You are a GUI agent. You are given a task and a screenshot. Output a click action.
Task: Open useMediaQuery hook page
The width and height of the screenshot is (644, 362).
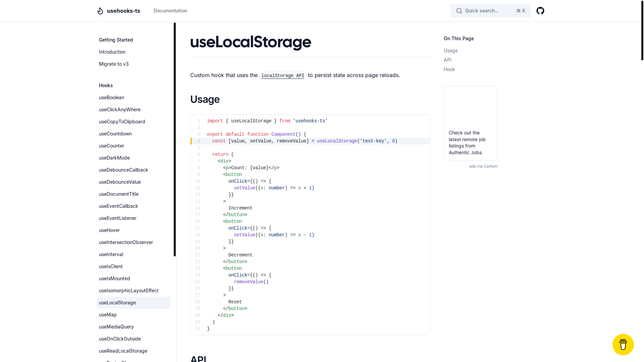click(x=133, y=327)
